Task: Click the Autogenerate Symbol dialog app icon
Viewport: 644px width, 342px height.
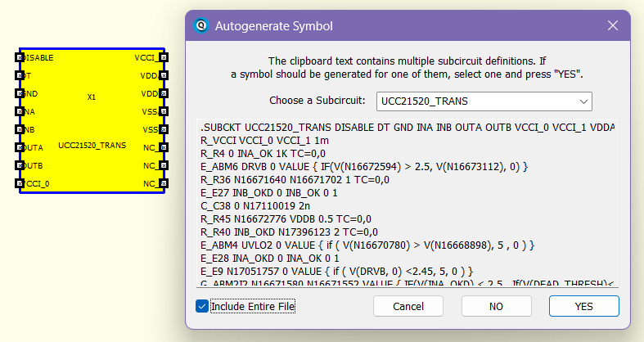Action: click(200, 25)
